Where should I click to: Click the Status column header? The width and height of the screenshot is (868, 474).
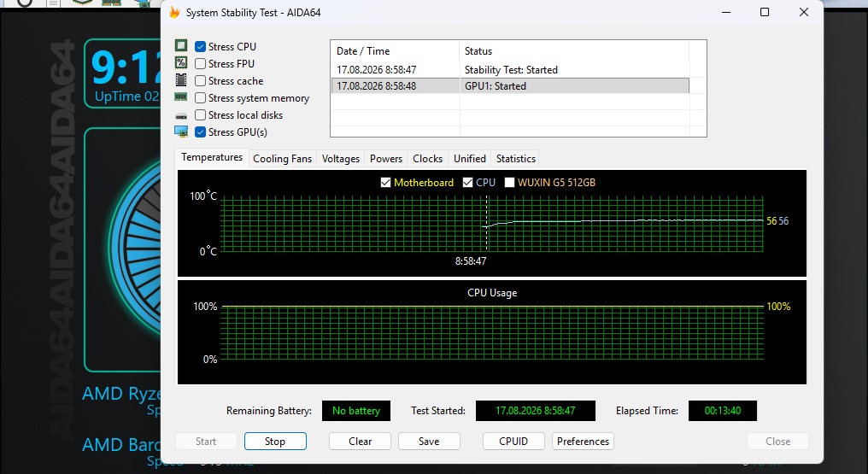coord(574,51)
